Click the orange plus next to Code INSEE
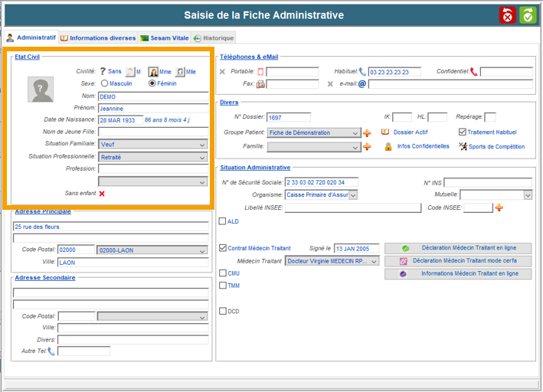 point(499,207)
